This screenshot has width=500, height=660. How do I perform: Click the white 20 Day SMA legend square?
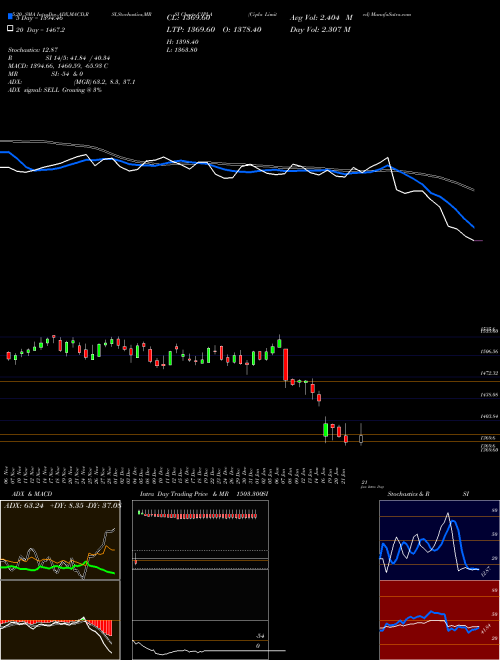click(10, 29)
